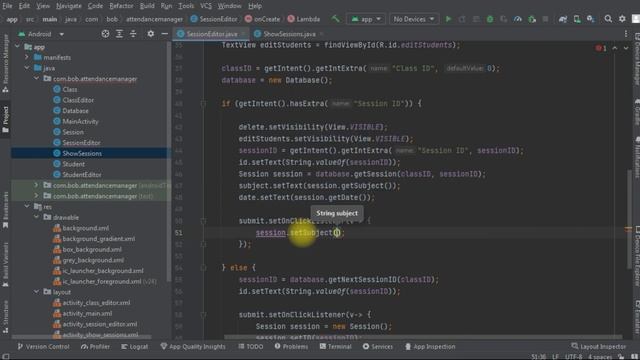
Task: Open Problems tool window
Action: pos(291,347)
